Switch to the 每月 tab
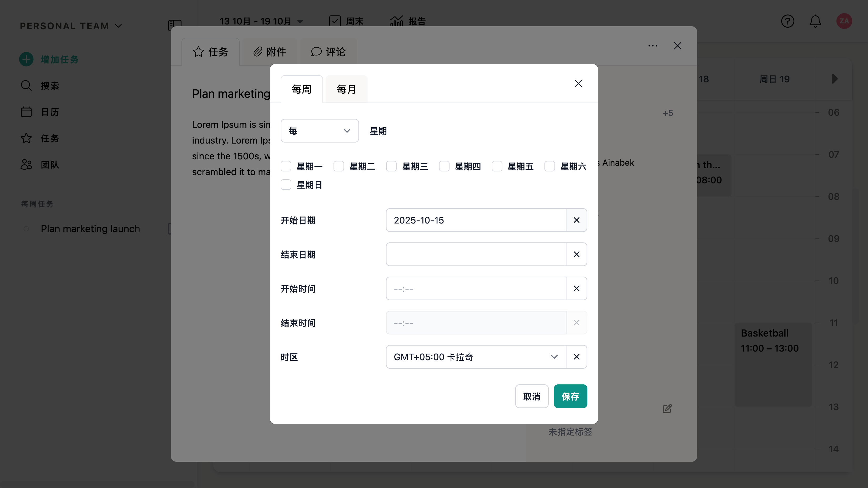The width and height of the screenshot is (868, 488). pos(346,89)
